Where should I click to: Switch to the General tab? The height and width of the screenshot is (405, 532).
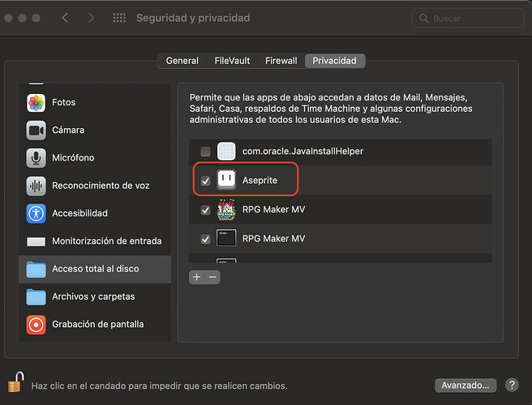coord(182,61)
